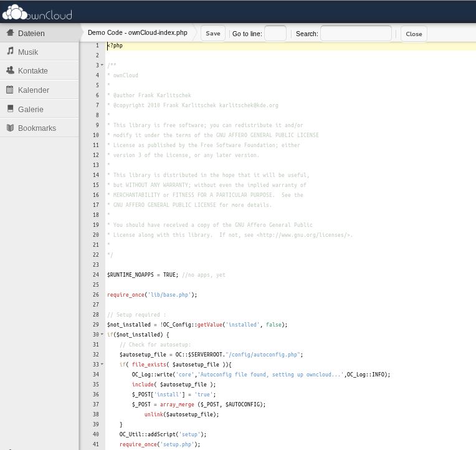Click the Galerie picture icon
Screen dimensions: 476x450
point(11,108)
